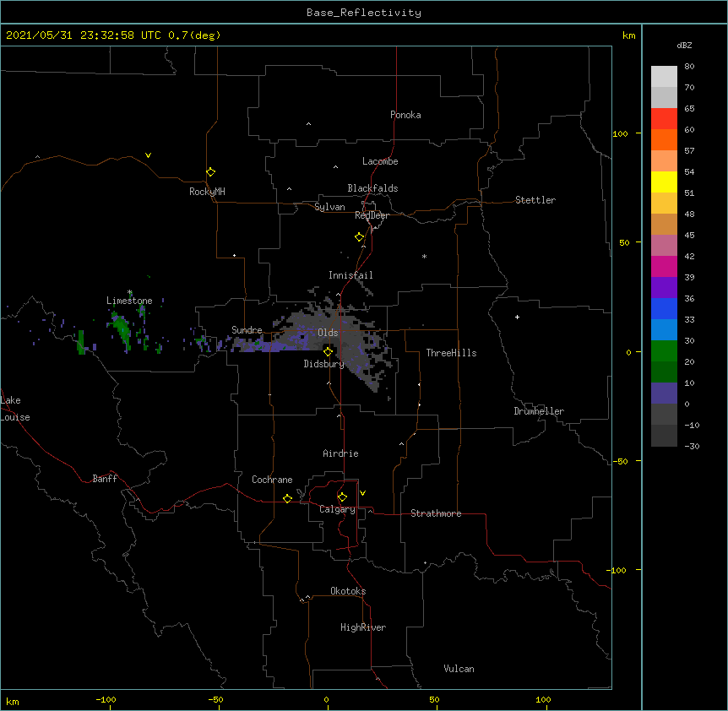
Task: Click the Limestone label
Action: coord(129,301)
